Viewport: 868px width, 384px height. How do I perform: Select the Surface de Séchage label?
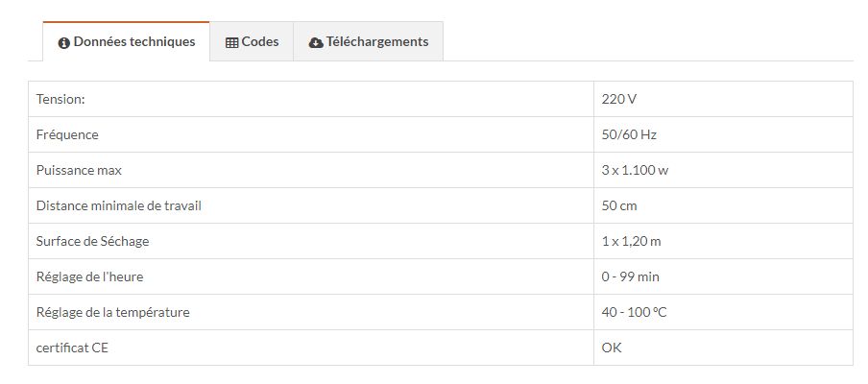92,241
